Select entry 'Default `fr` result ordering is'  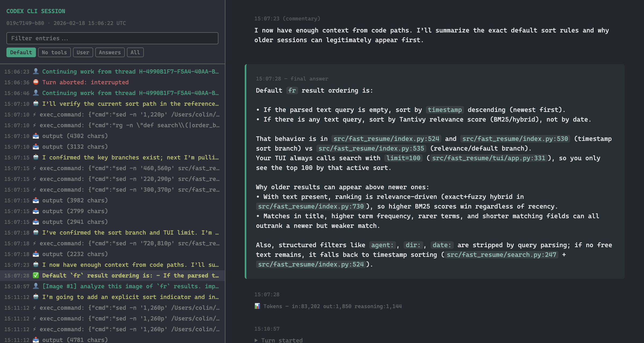click(x=112, y=276)
